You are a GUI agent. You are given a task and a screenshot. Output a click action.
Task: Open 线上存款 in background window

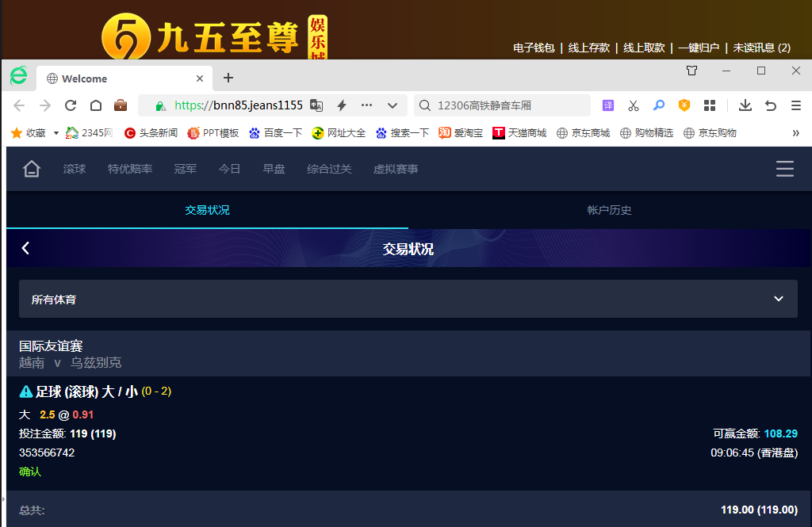point(589,48)
